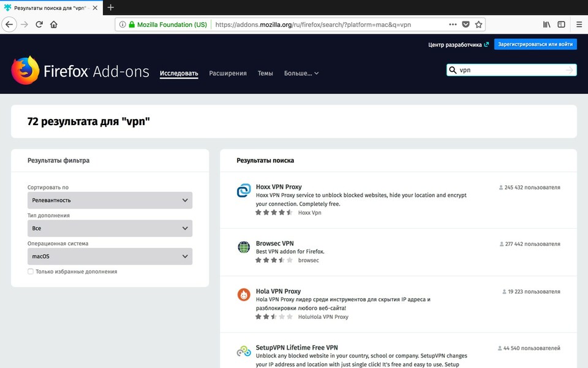Submit the search with the arrow icon
The width and height of the screenshot is (588, 368).
pyautogui.click(x=570, y=70)
